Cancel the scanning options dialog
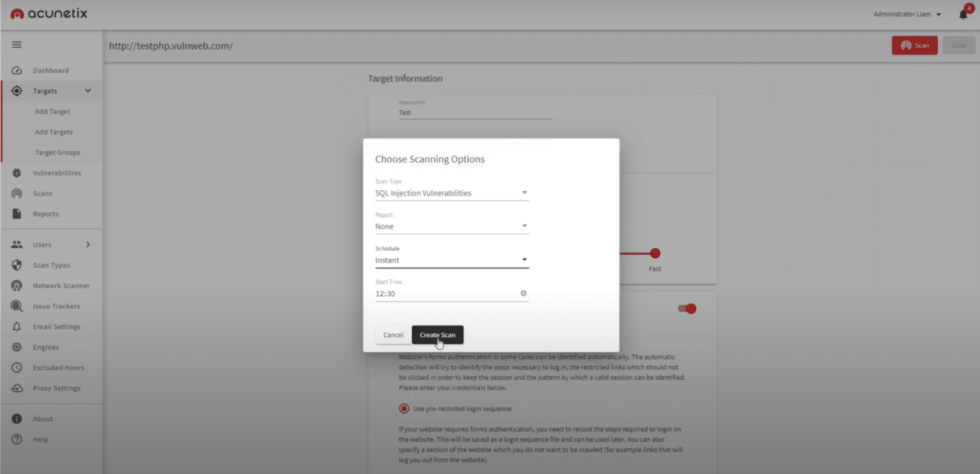Screen dimensions: 980x474 (393, 334)
